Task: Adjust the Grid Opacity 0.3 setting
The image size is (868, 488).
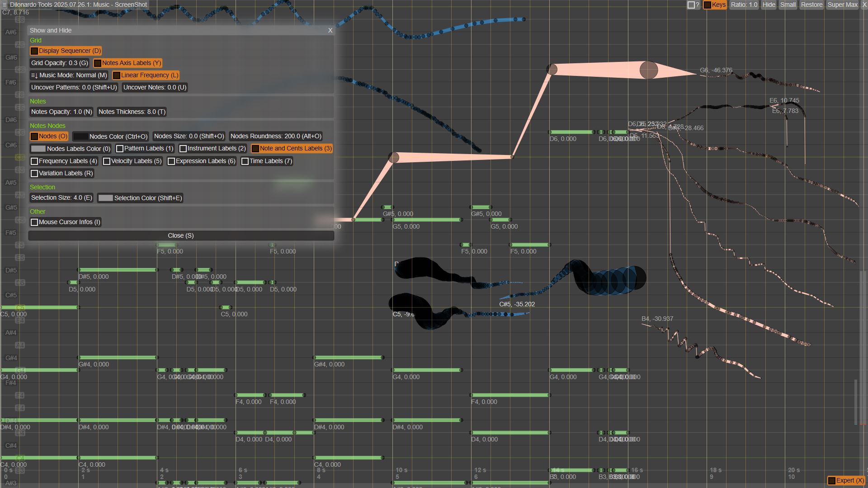Action: tap(59, 63)
